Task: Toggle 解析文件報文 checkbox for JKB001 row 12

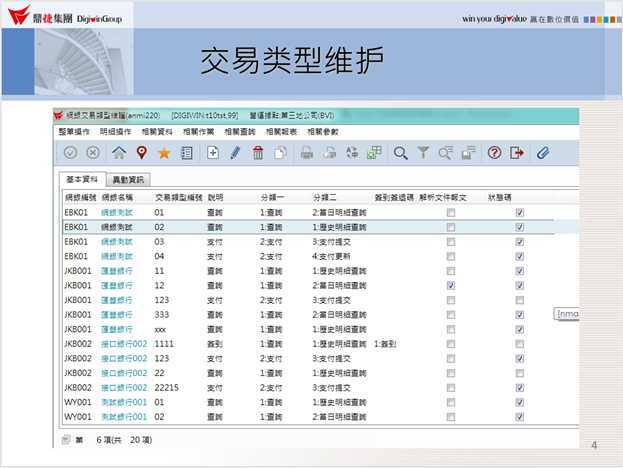Action: pyautogui.click(x=451, y=286)
